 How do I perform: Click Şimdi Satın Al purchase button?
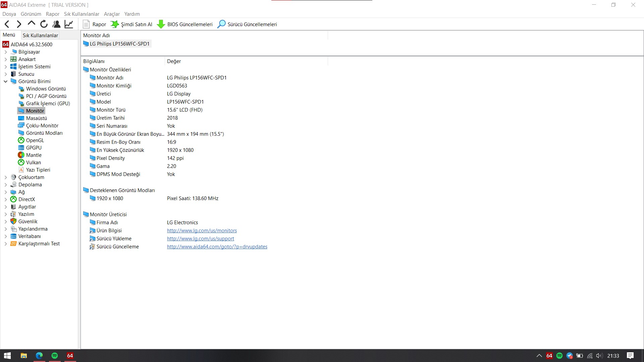tap(131, 24)
